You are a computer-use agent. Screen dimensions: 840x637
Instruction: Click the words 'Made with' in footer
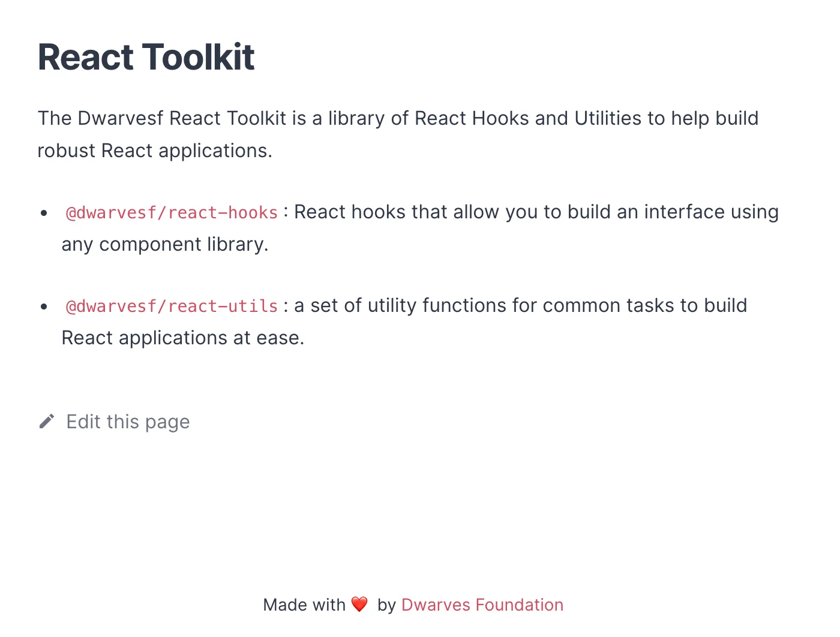304,605
